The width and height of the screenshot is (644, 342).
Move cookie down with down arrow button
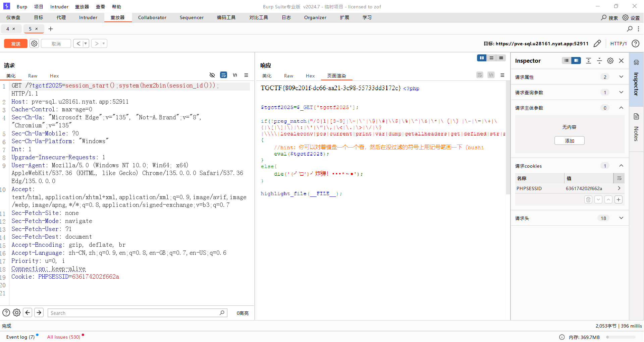point(598,200)
